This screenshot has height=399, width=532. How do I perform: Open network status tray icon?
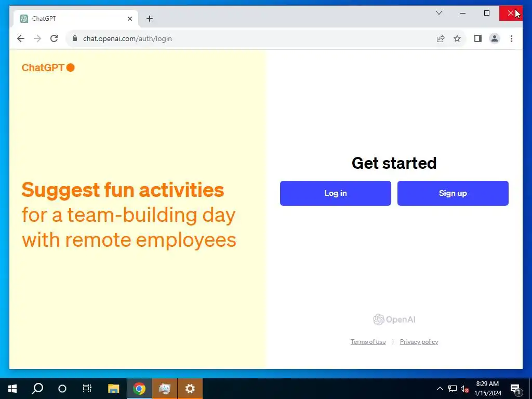(x=453, y=389)
